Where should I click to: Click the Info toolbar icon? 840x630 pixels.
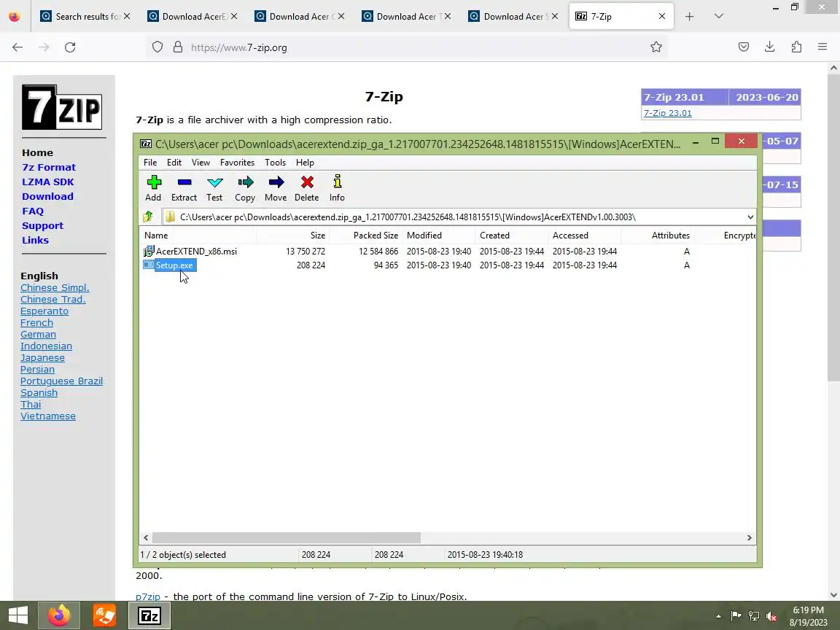(337, 188)
